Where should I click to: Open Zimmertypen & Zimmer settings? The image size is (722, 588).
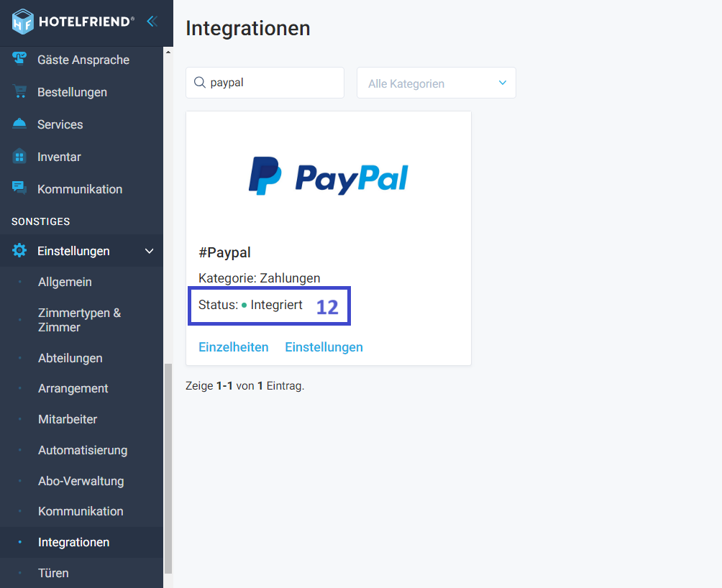[80, 320]
